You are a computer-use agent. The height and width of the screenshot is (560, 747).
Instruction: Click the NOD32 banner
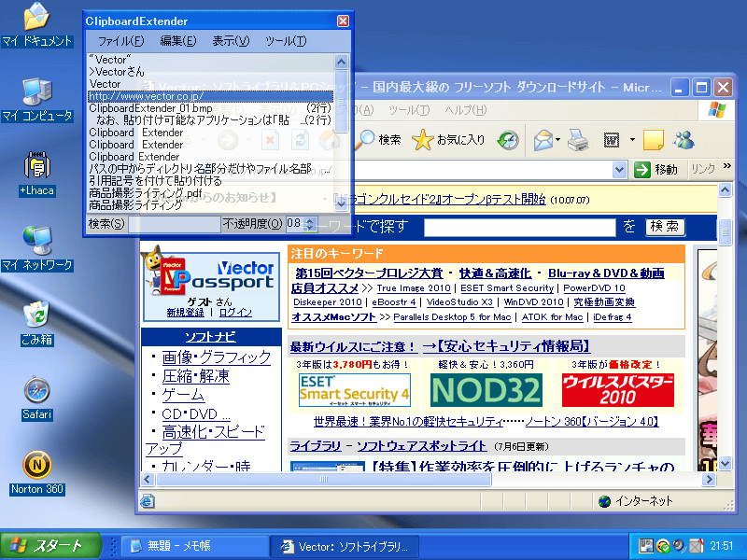click(x=486, y=390)
